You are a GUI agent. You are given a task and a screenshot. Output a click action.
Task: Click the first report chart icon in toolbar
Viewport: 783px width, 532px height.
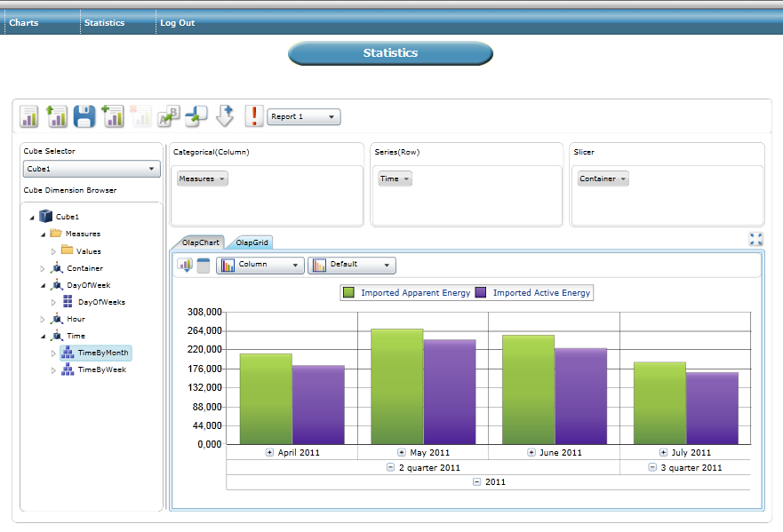[29, 116]
